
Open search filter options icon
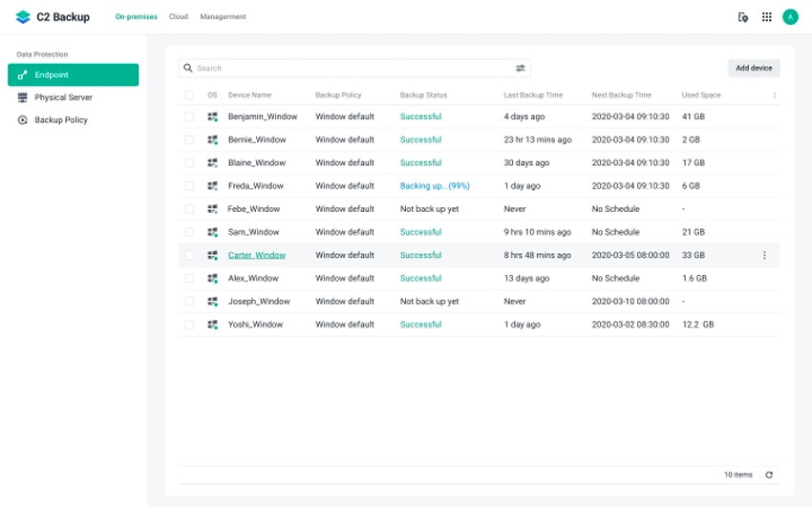coord(521,69)
